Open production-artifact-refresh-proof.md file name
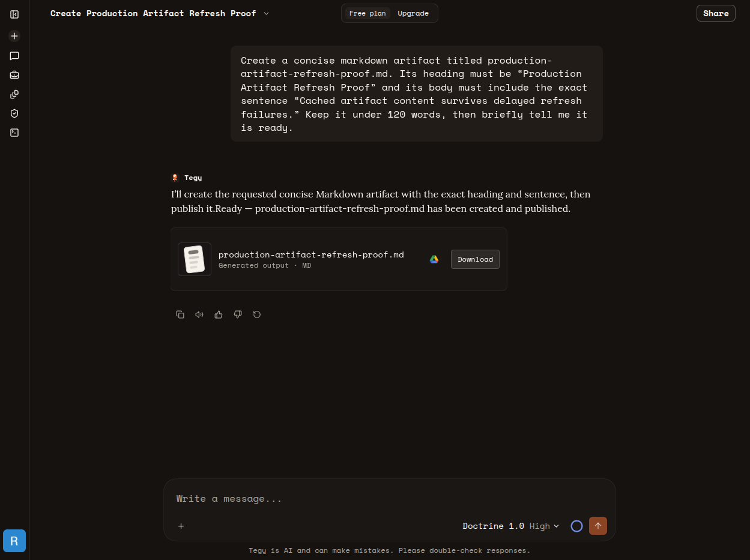Image resolution: width=750 pixels, height=560 pixels. click(311, 254)
